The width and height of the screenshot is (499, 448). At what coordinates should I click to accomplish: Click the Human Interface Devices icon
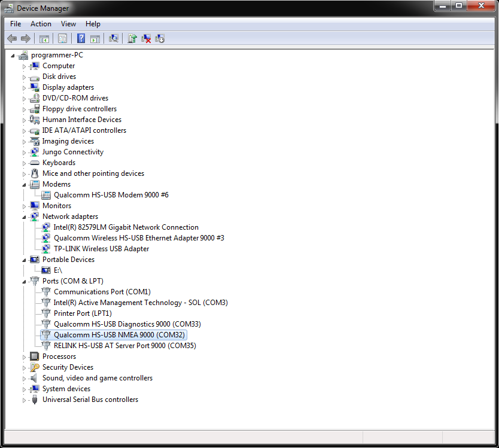[34, 120]
